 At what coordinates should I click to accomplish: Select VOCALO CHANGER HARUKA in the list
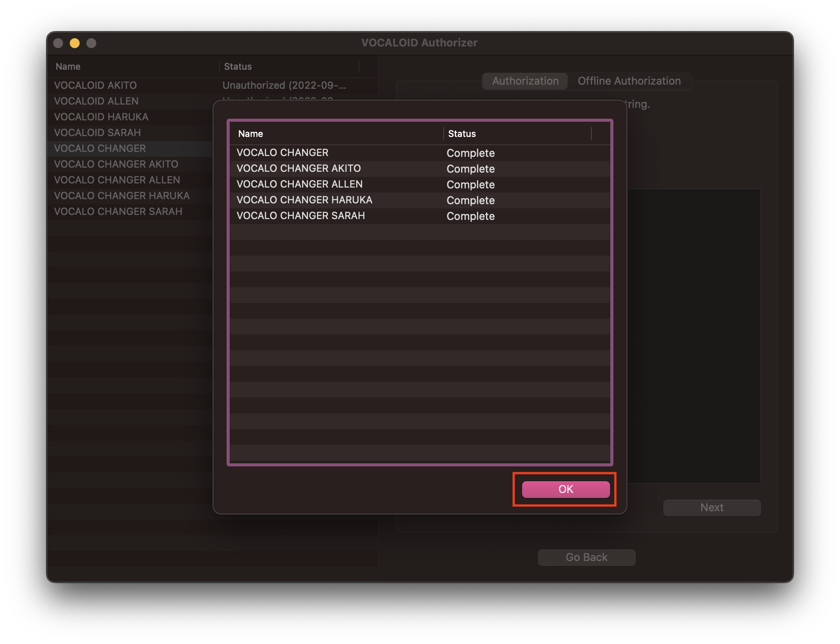click(x=121, y=195)
